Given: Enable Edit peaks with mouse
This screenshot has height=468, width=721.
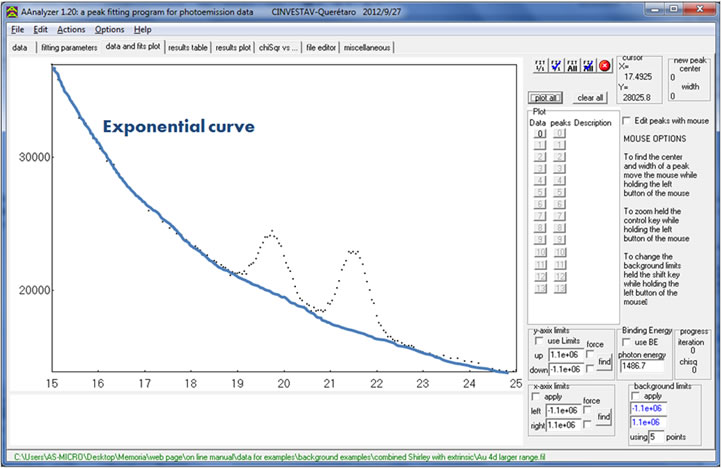Looking at the screenshot, I should pyautogui.click(x=627, y=120).
